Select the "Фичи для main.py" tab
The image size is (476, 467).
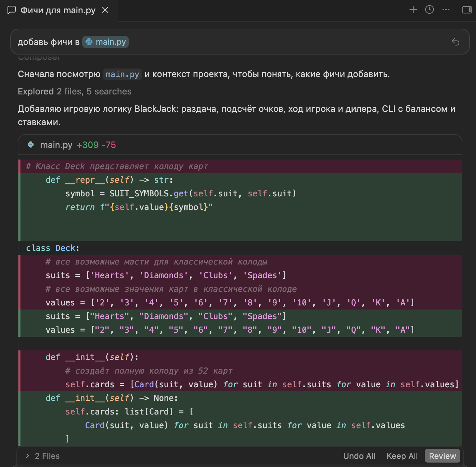58,10
